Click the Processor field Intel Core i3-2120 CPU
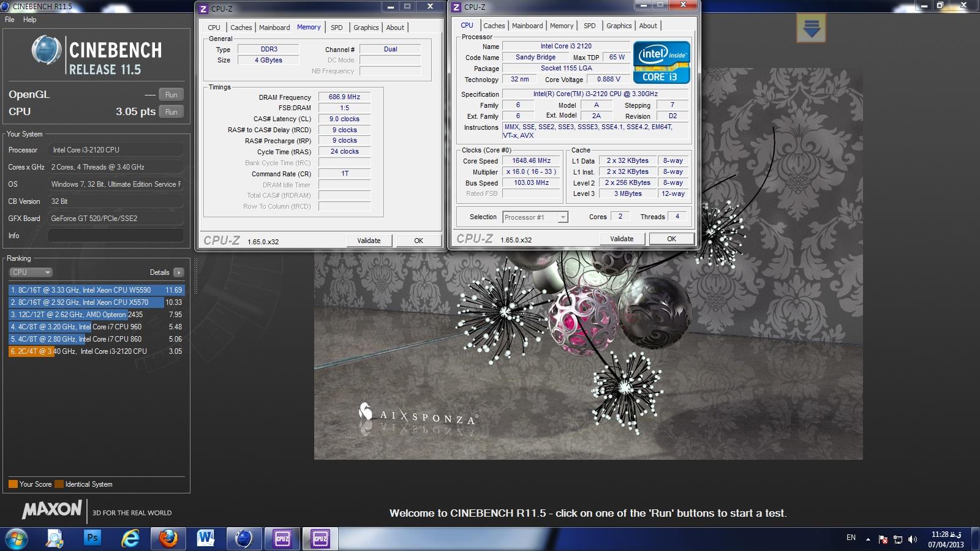Image resolution: width=980 pixels, height=551 pixels. click(116, 150)
